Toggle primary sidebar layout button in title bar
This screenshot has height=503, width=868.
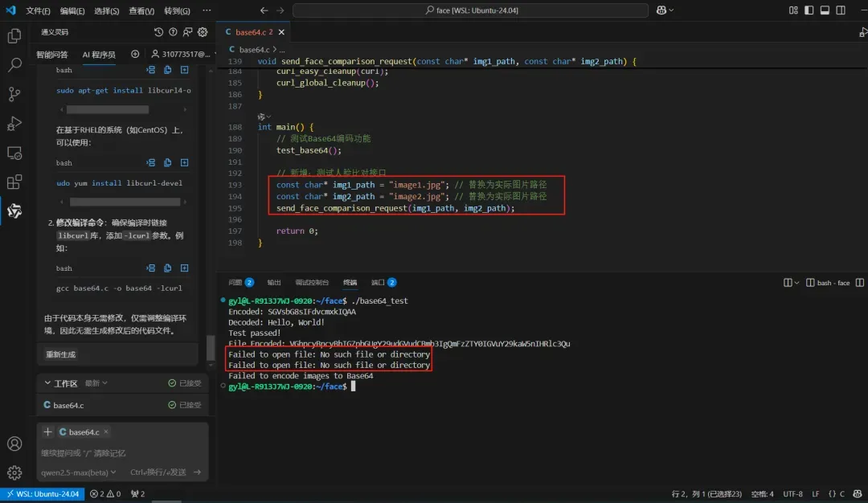pyautogui.click(x=809, y=10)
